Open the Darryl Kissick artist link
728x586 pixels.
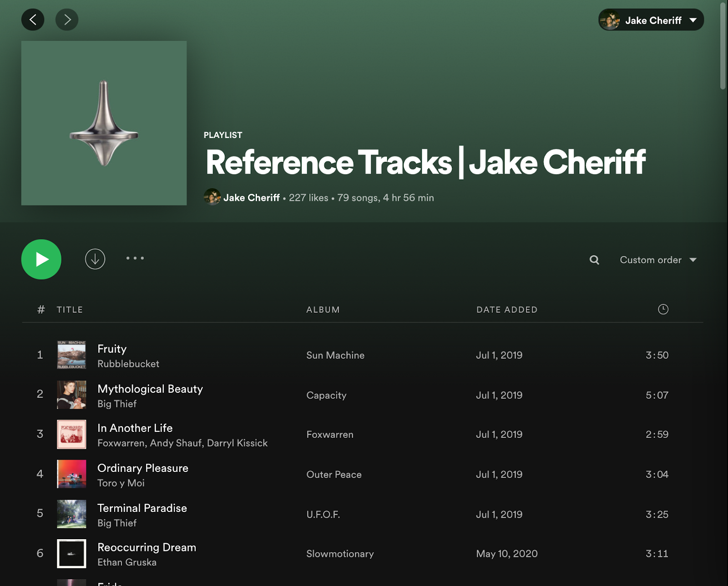(x=237, y=443)
